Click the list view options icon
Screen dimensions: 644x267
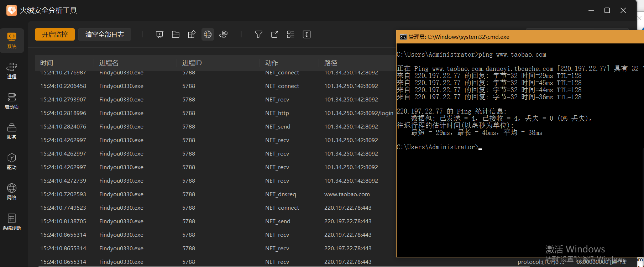coord(290,35)
